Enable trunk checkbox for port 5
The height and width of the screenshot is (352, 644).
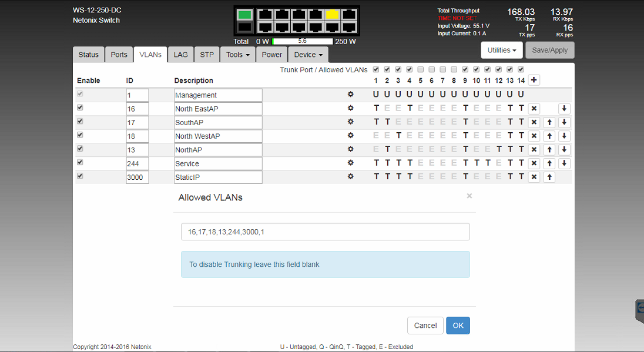(x=421, y=69)
